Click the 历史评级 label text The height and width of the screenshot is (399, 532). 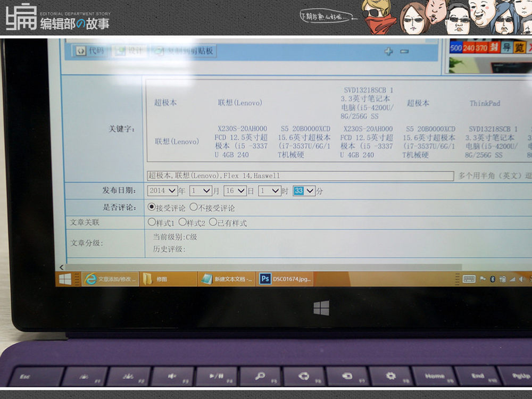coord(169,249)
